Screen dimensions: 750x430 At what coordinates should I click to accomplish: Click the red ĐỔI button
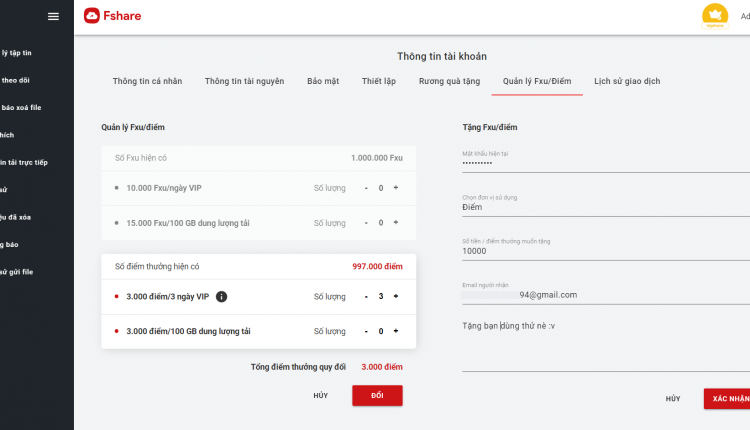click(x=377, y=396)
